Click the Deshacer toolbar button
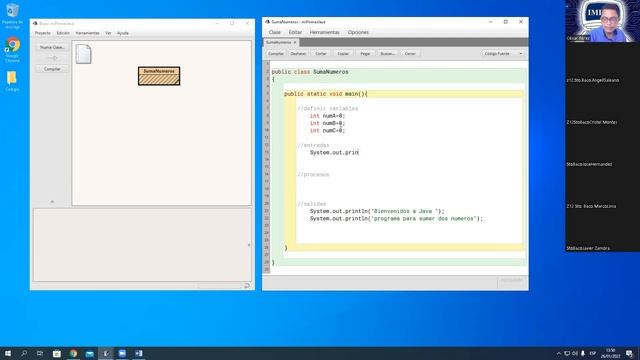Viewport: 640px width, 360px height. click(x=298, y=53)
